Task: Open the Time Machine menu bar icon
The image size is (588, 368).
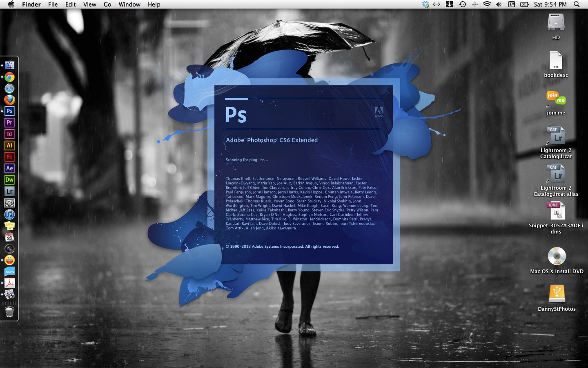Action: tap(462, 4)
